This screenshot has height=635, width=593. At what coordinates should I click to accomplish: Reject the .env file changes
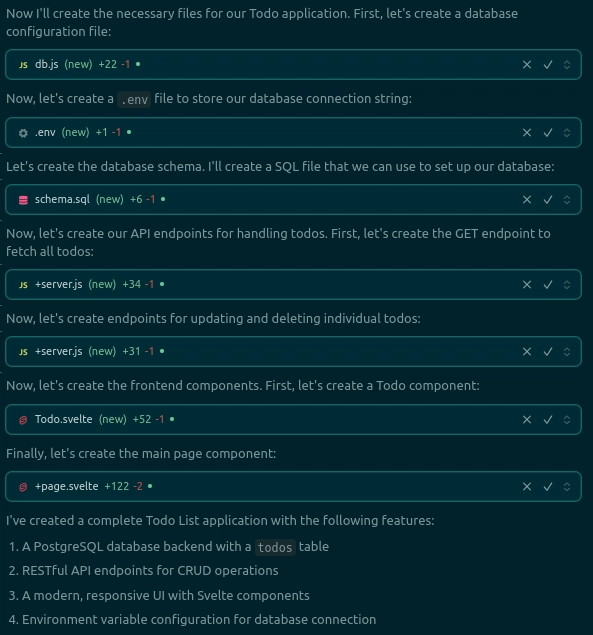(527, 132)
